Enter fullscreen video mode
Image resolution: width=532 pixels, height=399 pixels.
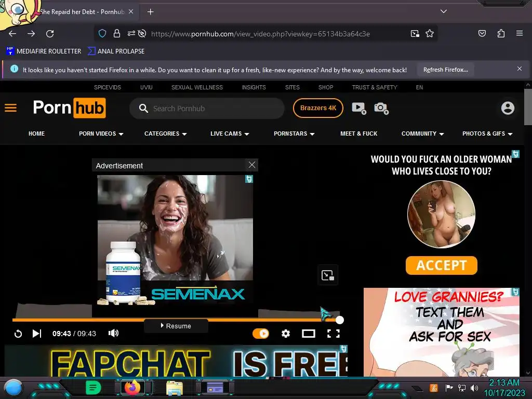coord(333,334)
